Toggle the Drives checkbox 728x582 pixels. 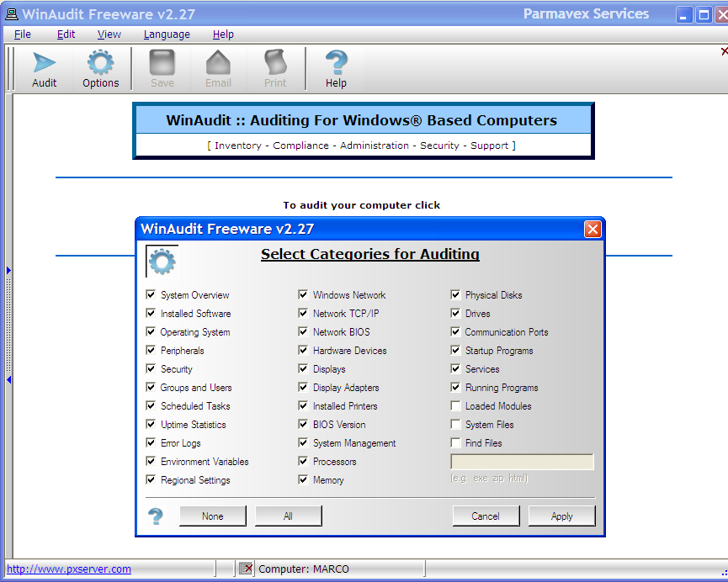455,313
